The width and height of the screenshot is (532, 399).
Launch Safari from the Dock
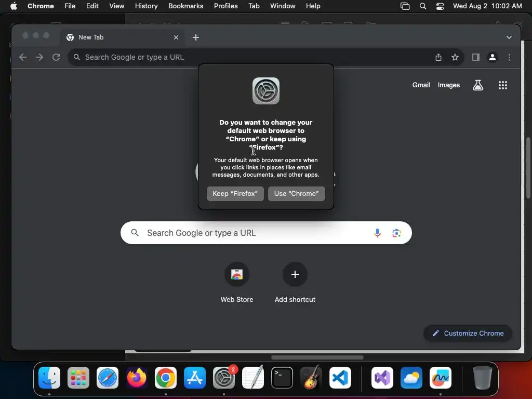pos(108,378)
